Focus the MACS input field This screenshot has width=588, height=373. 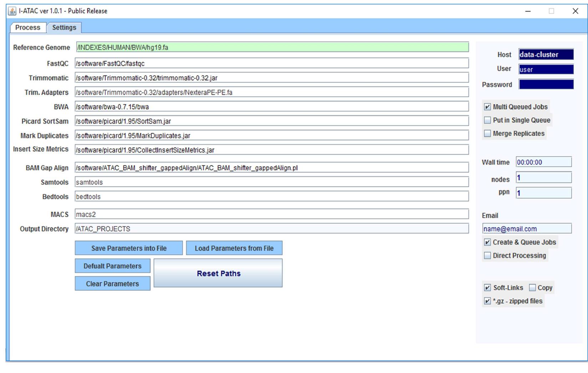[272, 214]
